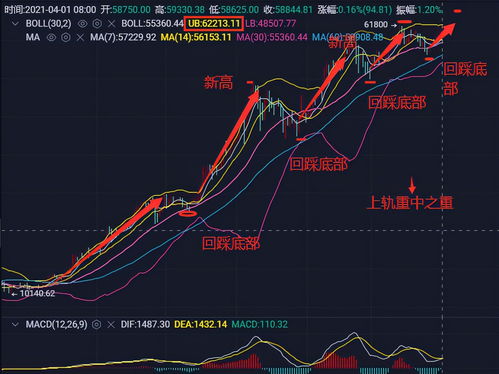The width and height of the screenshot is (499, 374).
Task: Select the highlighted UB:62213.11 value
Action: [214, 24]
